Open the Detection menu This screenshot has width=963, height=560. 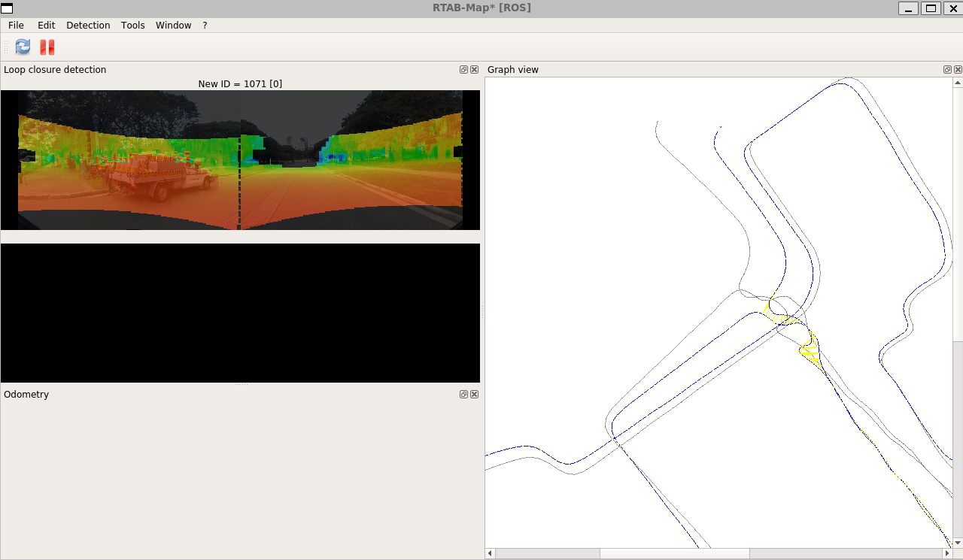point(88,26)
